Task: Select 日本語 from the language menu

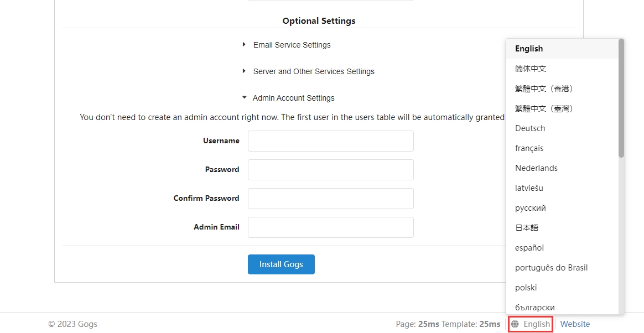Action: (526, 228)
